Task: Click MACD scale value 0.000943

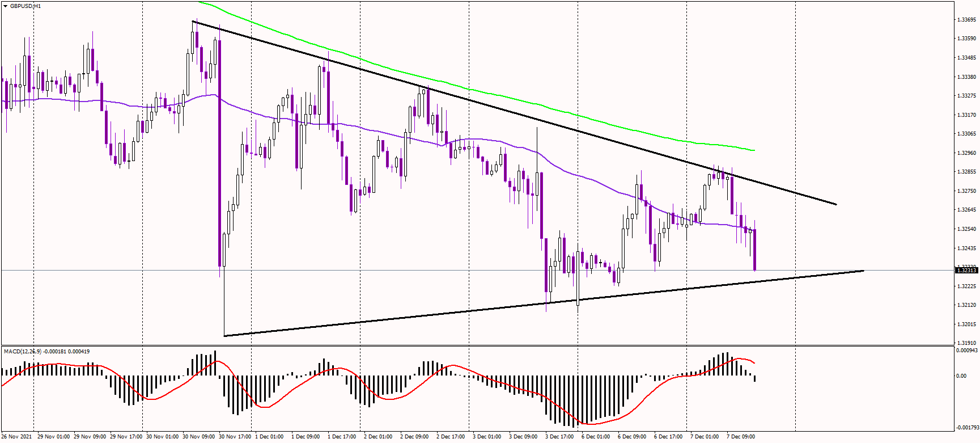Action: pyautogui.click(x=967, y=351)
